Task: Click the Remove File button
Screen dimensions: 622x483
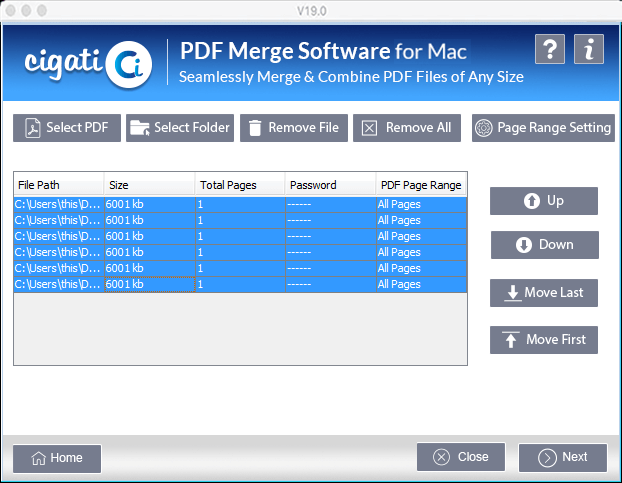Action: 294,128
